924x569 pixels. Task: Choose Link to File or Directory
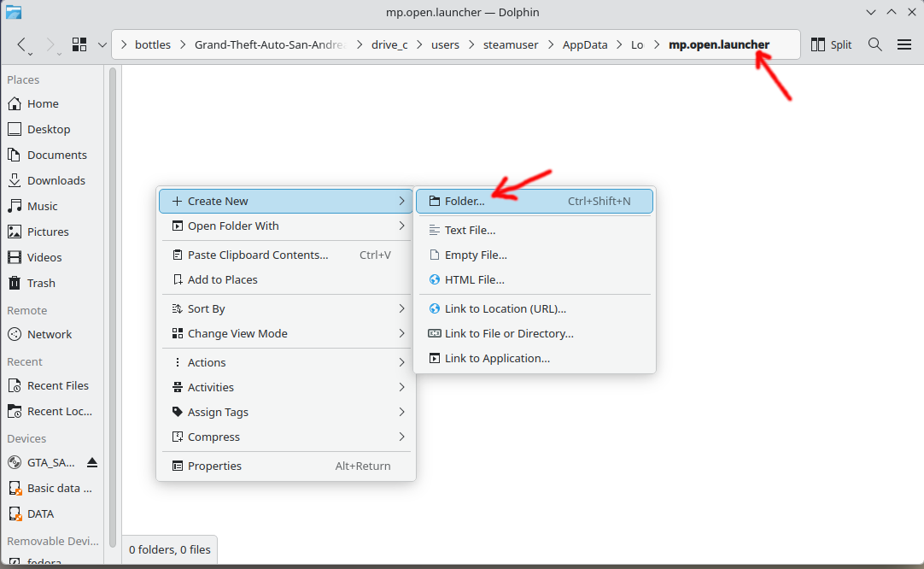pyautogui.click(x=535, y=334)
